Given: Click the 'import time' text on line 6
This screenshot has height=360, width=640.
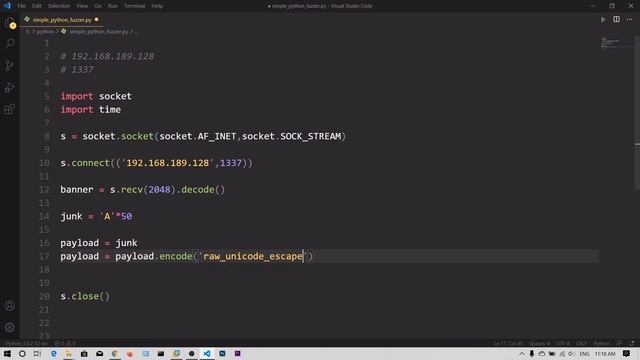Looking at the screenshot, I should pos(91,109).
